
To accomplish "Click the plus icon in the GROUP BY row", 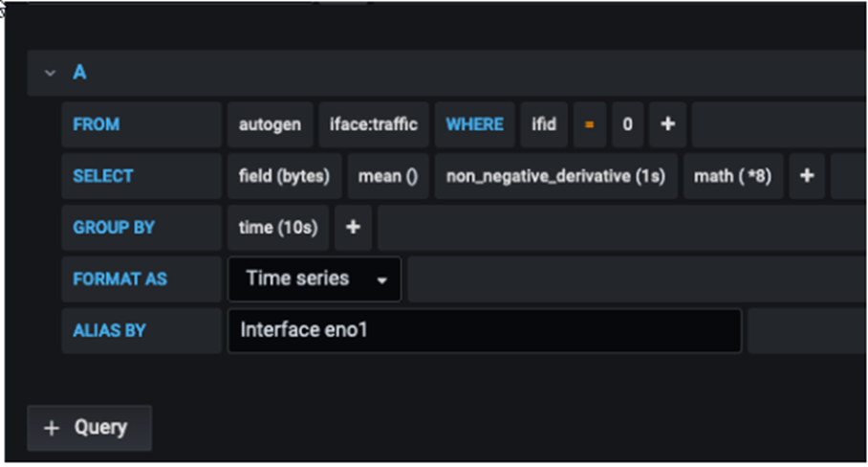I will click(353, 228).
